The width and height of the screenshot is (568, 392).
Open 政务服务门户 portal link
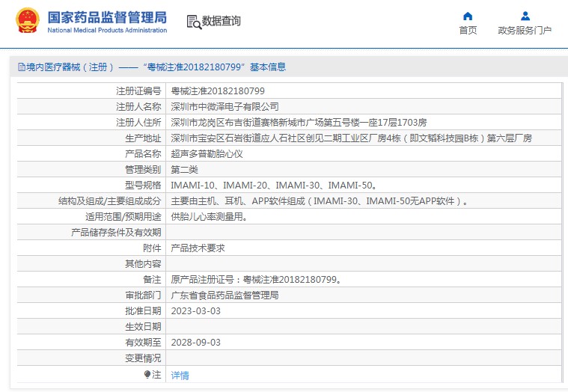[x=525, y=31]
